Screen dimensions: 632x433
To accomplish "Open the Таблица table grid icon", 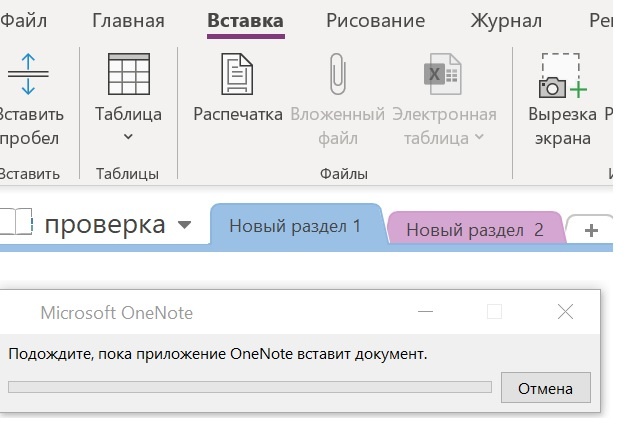I will tap(129, 74).
